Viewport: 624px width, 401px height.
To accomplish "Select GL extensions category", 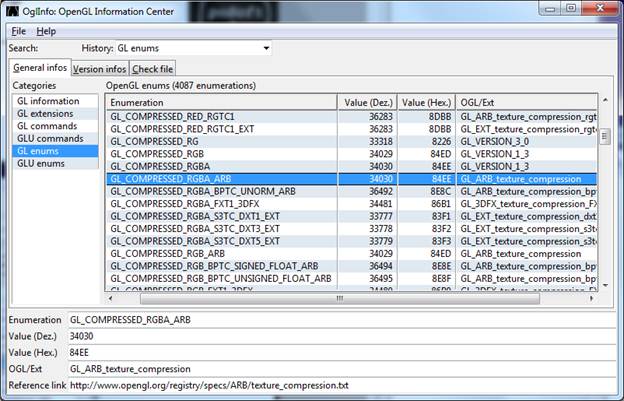I will point(47,113).
